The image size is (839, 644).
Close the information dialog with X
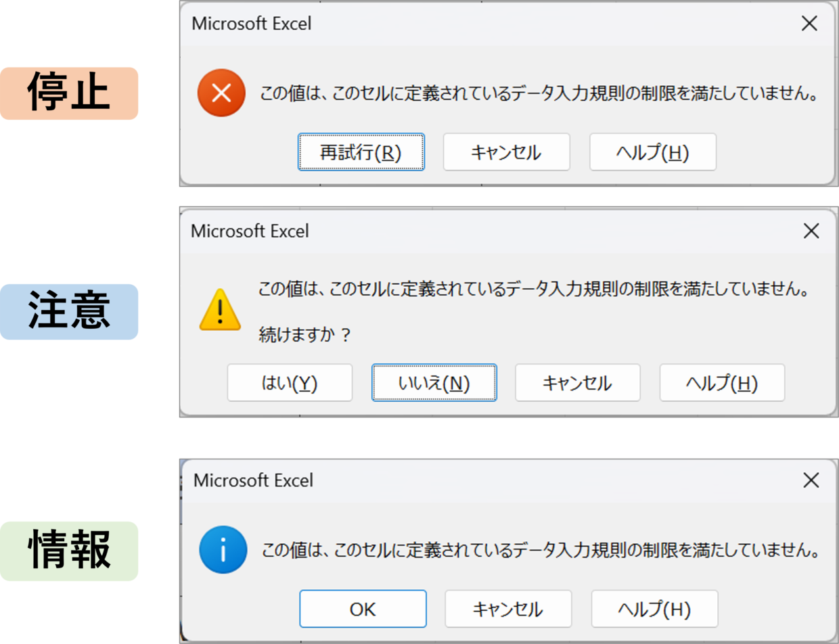click(811, 481)
